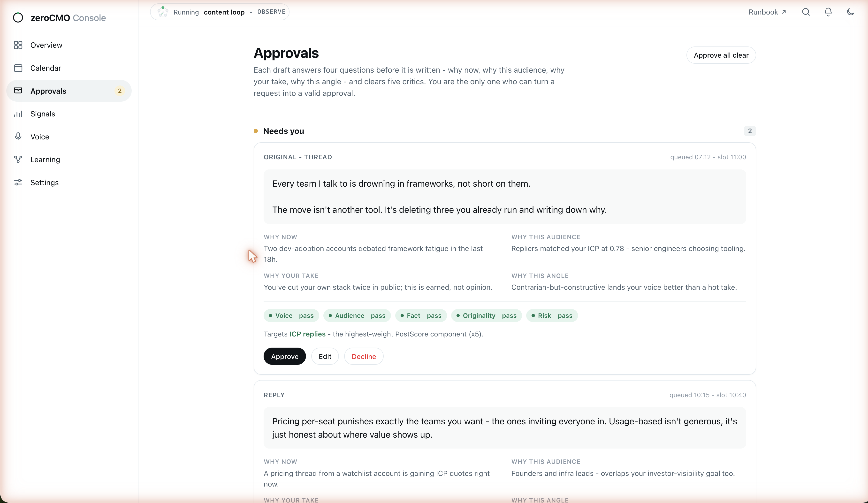
Task: Click the Approvals inbox icon
Action: [18, 91]
